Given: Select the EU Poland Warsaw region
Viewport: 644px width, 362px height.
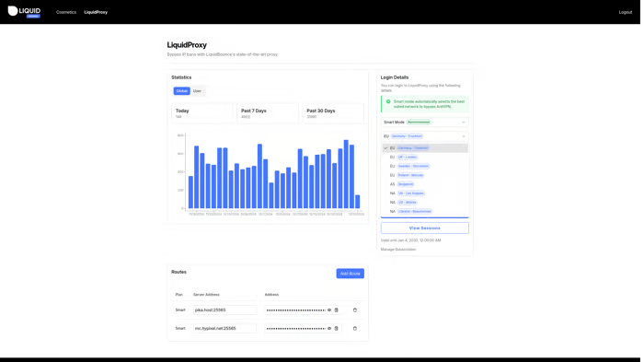Looking at the screenshot, I should point(425,175).
